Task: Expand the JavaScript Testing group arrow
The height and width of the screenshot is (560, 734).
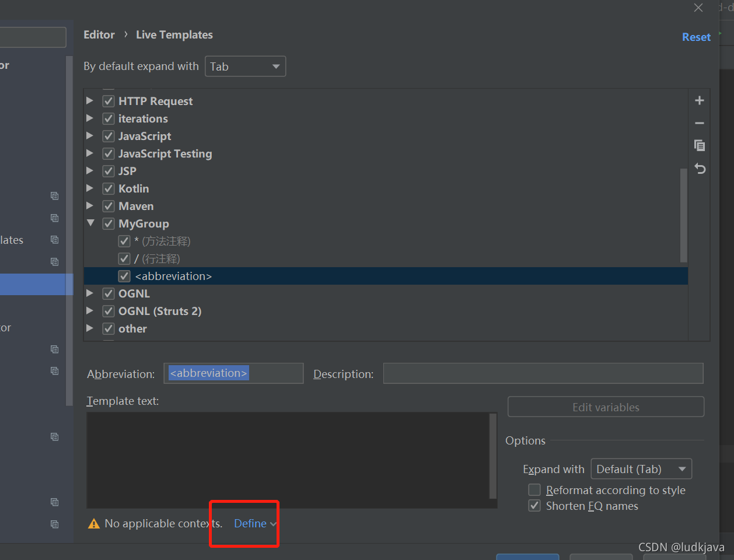Action: pyautogui.click(x=90, y=153)
